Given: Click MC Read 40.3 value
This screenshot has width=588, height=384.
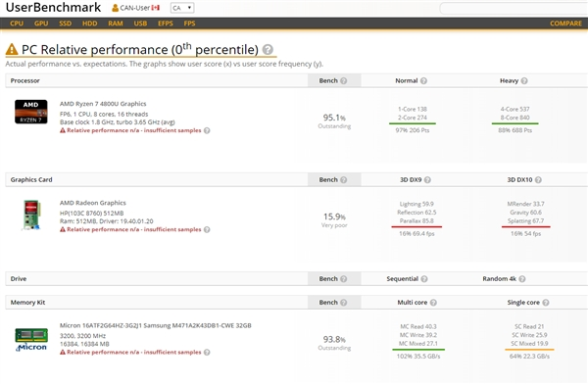Looking at the screenshot, I should point(418,326).
